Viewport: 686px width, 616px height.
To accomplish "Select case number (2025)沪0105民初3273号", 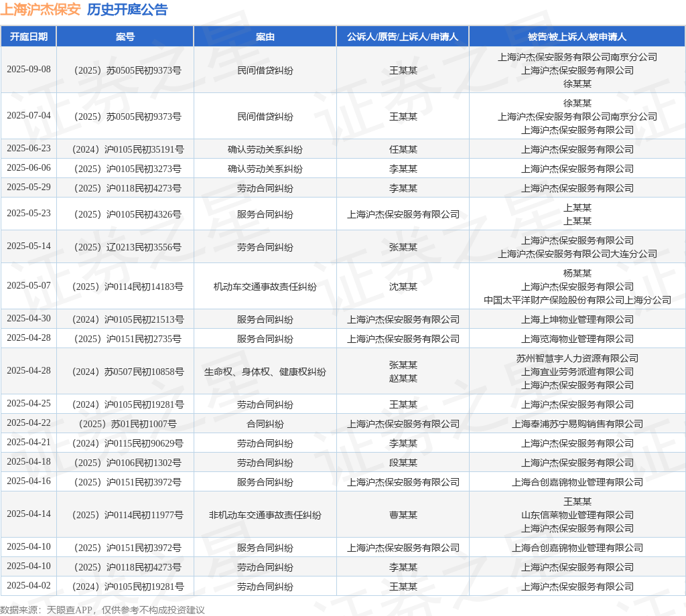I will (127, 169).
